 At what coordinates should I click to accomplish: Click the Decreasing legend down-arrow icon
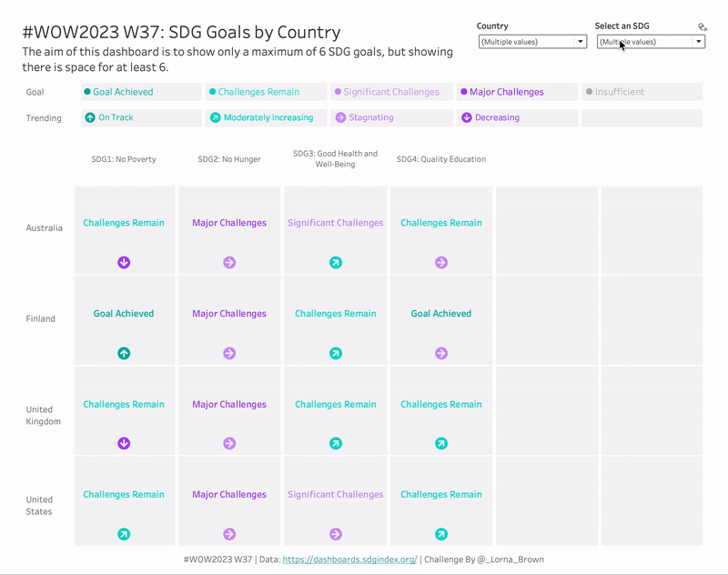click(x=467, y=117)
